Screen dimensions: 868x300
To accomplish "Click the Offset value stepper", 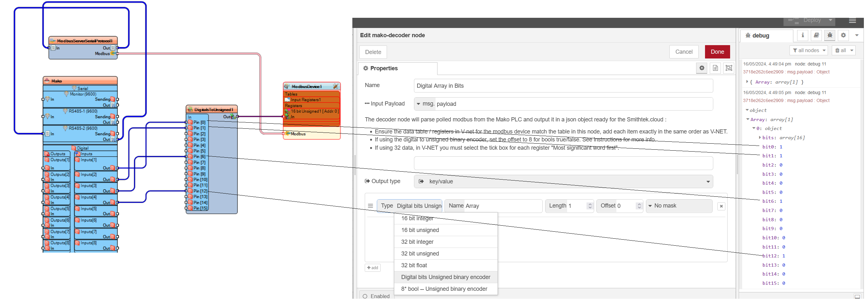I will 639,206.
